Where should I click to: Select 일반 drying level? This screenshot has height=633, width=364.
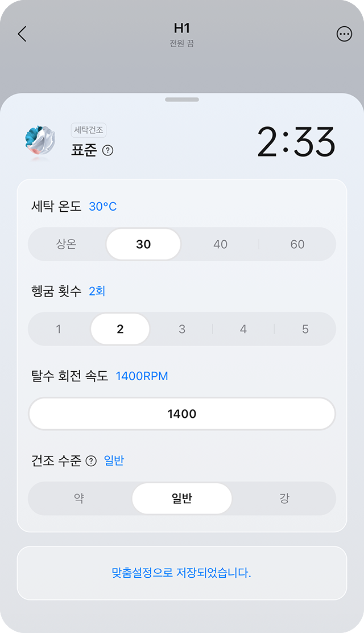tap(182, 499)
